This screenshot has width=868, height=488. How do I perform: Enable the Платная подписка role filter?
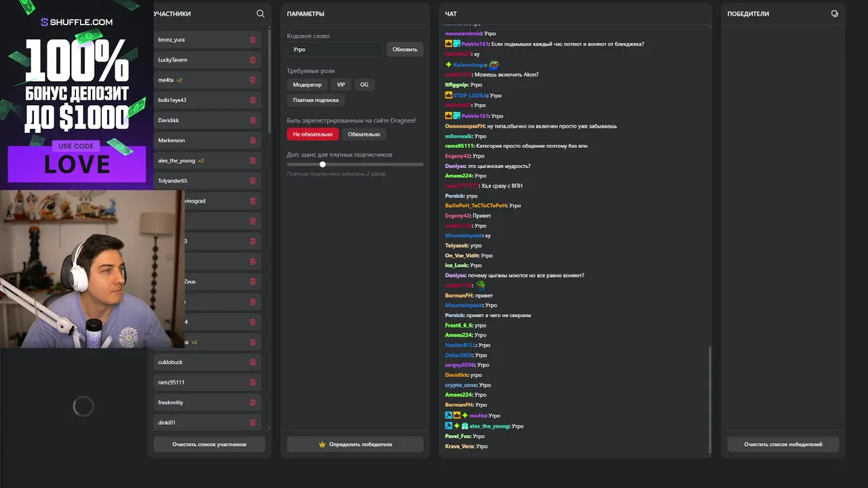(x=316, y=100)
